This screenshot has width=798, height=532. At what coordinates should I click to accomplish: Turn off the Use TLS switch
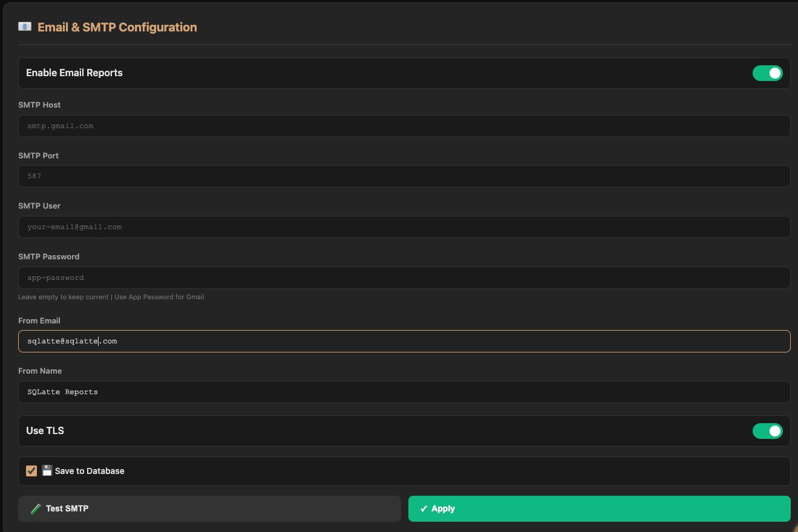tap(767, 431)
